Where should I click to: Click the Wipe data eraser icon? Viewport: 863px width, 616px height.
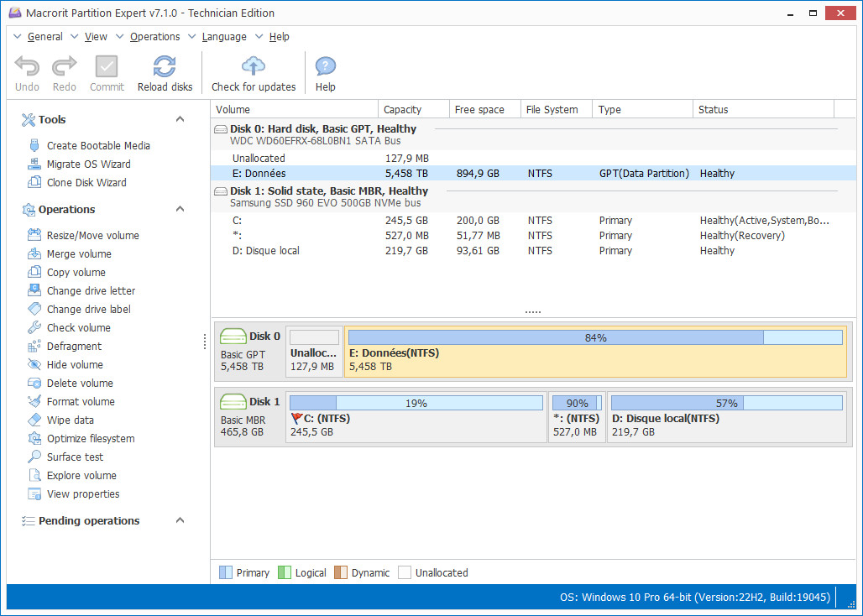coord(34,420)
